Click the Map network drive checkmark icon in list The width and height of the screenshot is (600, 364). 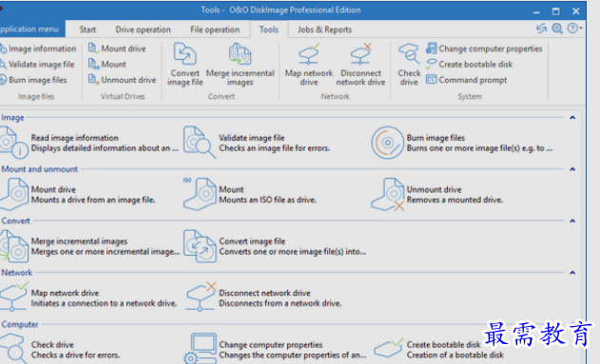click(x=14, y=297)
